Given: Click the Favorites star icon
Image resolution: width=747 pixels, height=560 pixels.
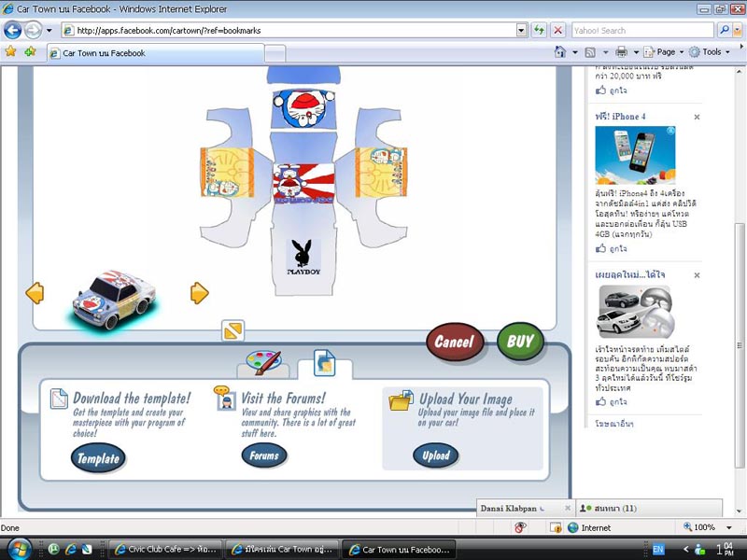Looking at the screenshot, I should pyautogui.click(x=11, y=52).
